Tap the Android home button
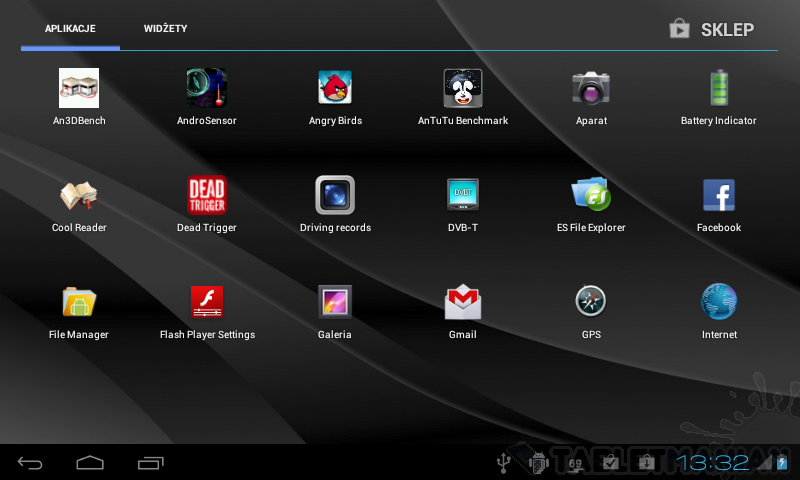This screenshot has width=800, height=480. point(90,463)
